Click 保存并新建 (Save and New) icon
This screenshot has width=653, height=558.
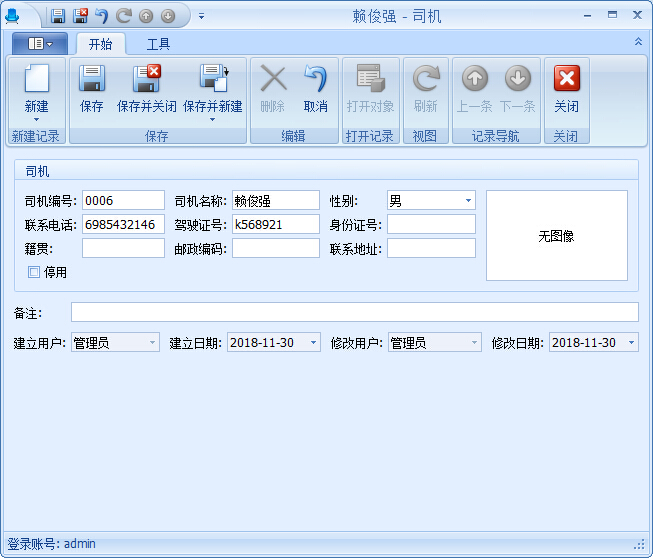[212, 80]
